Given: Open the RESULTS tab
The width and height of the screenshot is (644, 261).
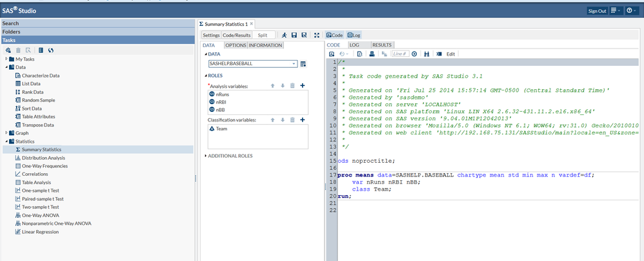Looking at the screenshot, I should click(x=382, y=45).
